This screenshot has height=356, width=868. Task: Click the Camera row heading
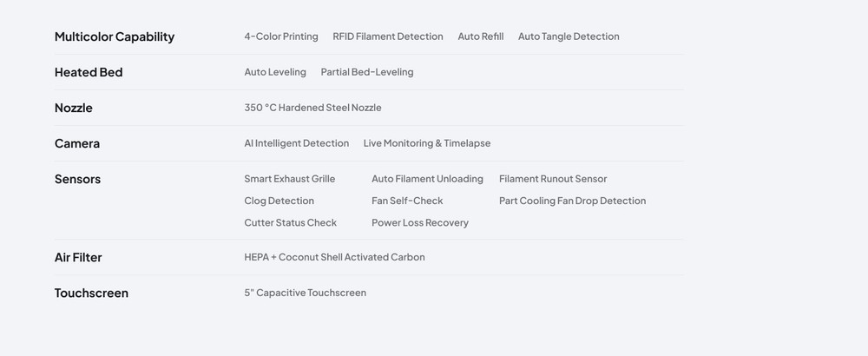[77, 143]
